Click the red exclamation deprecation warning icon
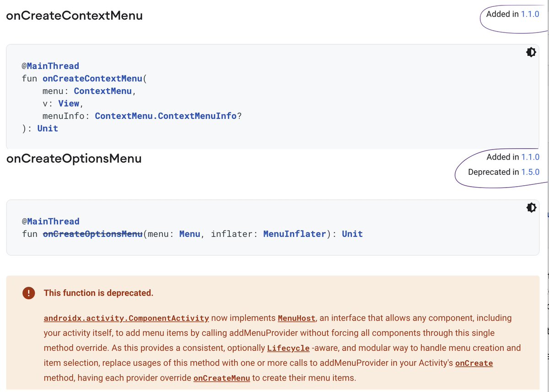 pos(28,293)
